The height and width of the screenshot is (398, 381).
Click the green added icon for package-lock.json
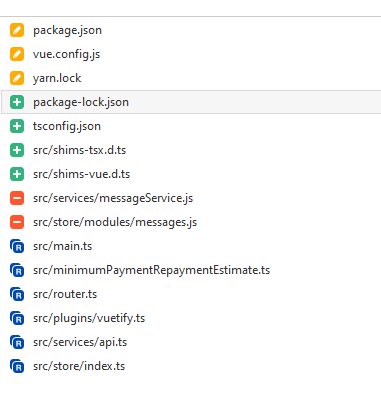click(17, 102)
